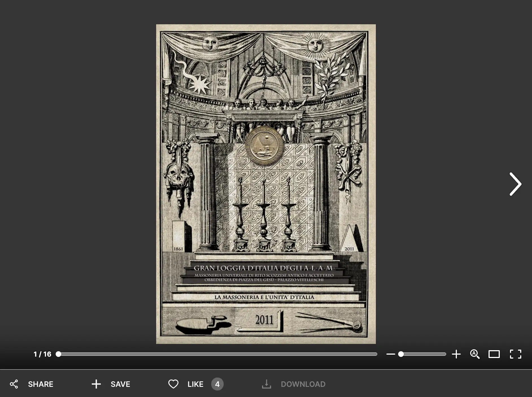The height and width of the screenshot is (397, 532).
Task: Enter fullscreen mode
Action: point(515,354)
